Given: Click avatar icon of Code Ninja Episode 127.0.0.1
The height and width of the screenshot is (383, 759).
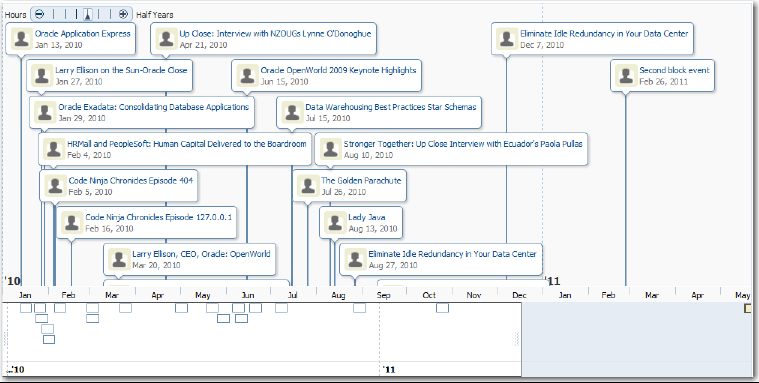Looking at the screenshot, I should pyautogui.click(x=72, y=223).
